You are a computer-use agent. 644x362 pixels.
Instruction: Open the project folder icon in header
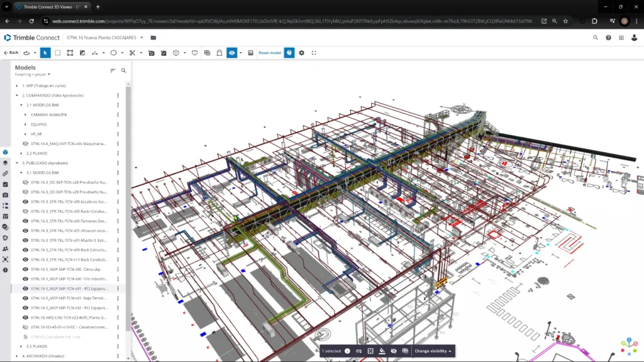pos(153,38)
